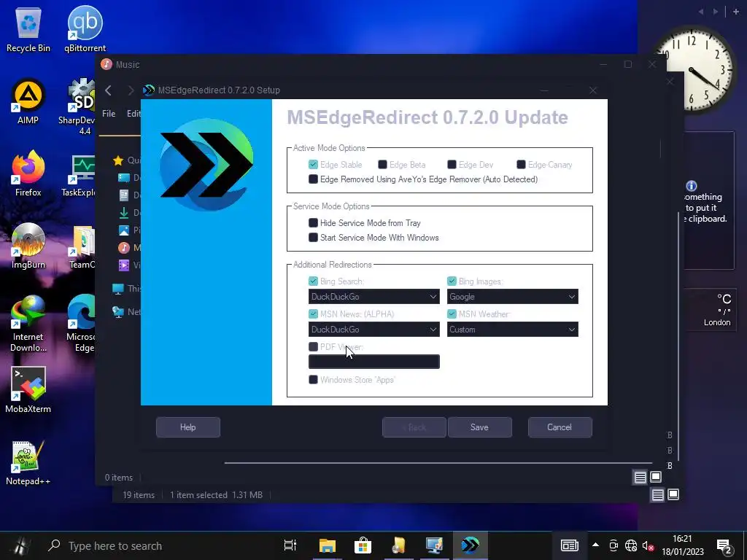Check Edge Removed Using AveYo's Edge Remover

coord(313,179)
